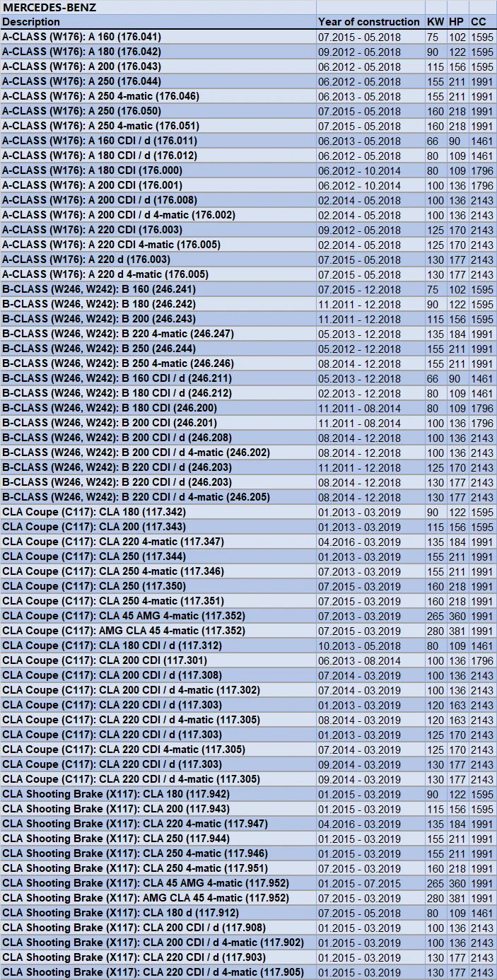Select the A 180 (176.042) description cell

pyautogui.click(x=158, y=52)
